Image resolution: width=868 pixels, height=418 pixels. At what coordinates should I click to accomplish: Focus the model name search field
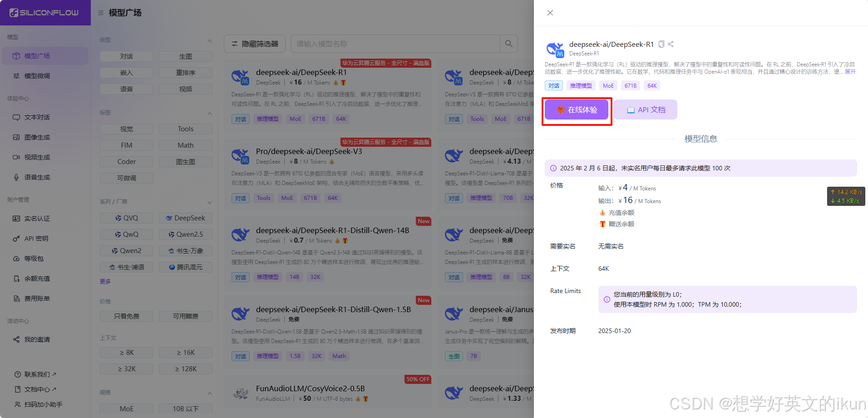395,44
